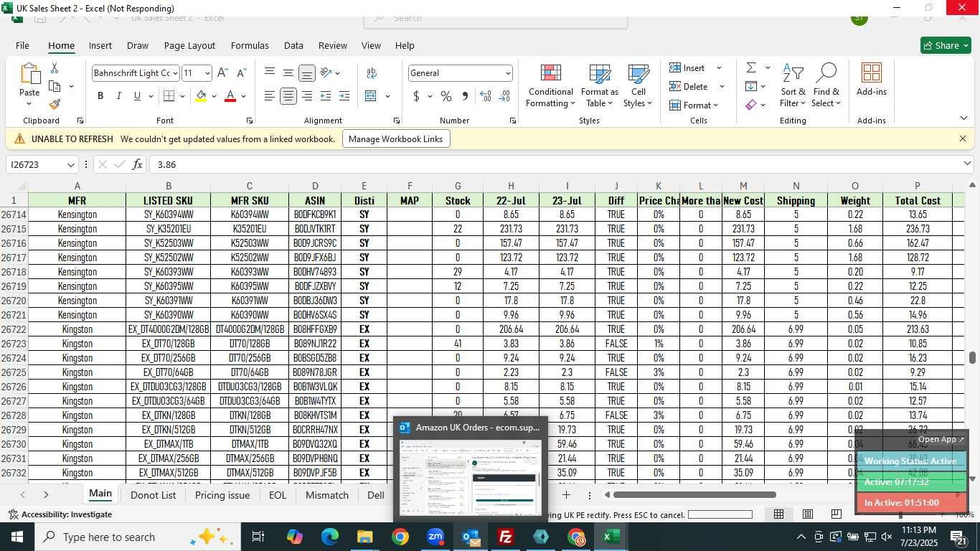980x551 pixels.
Task: Toggle Center horizontal alignment
Action: coord(288,96)
